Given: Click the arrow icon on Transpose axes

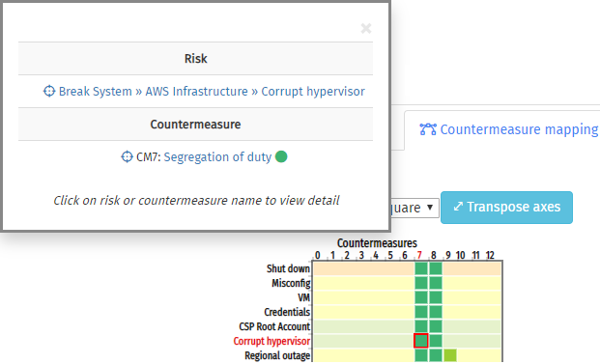Looking at the screenshot, I should 458,207.
